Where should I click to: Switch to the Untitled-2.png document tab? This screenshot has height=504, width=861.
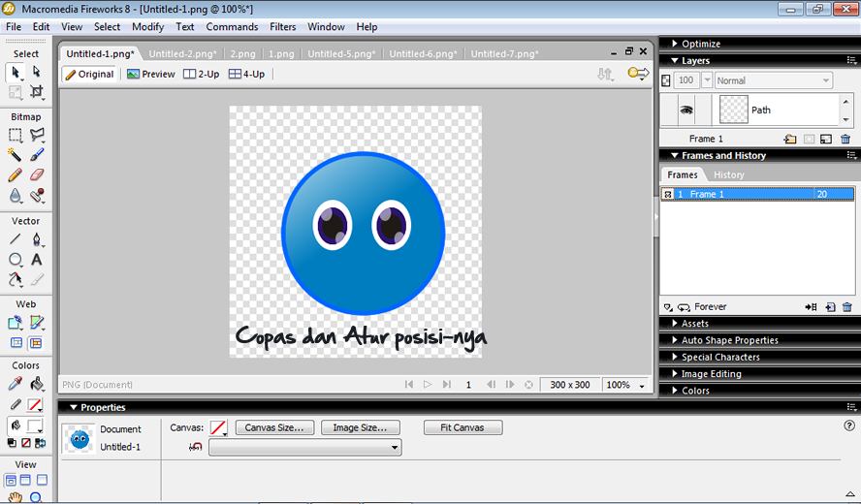(182, 54)
